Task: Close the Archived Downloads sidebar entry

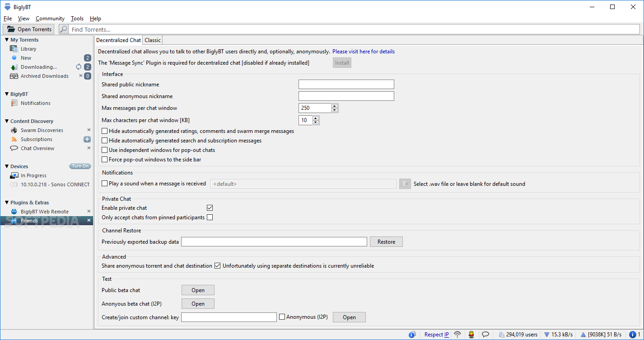Action: [x=81, y=76]
